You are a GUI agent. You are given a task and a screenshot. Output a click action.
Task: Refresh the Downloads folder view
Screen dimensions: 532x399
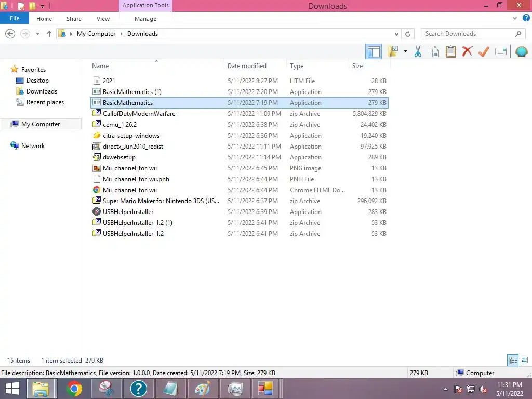(x=408, y=34)
